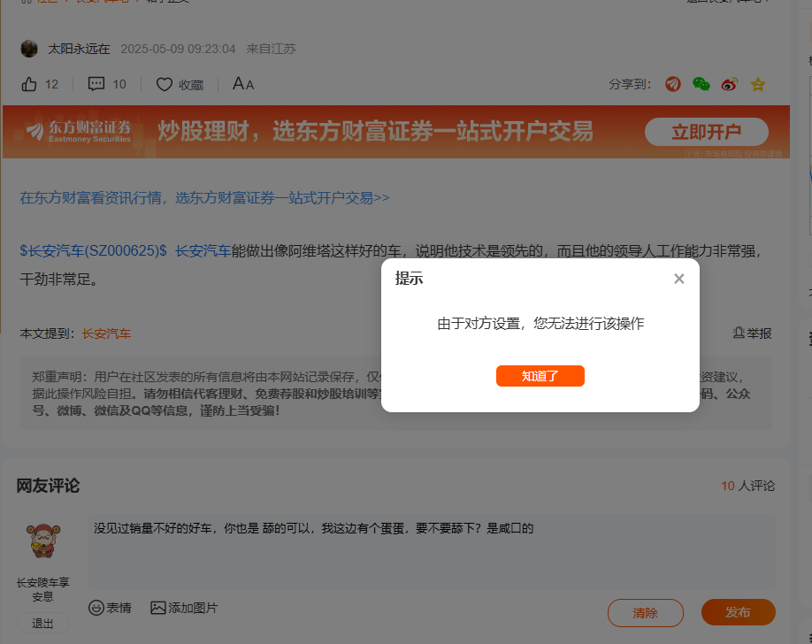812x644 pixels.
Task: Share post to WeChat
Action: (701, 84)
